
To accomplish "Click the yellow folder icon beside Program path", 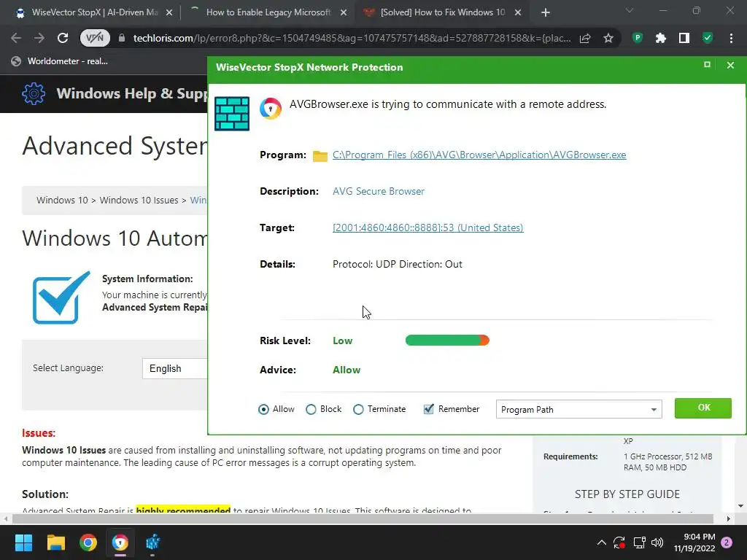I will pyautogui.click(x=320, y=156).
